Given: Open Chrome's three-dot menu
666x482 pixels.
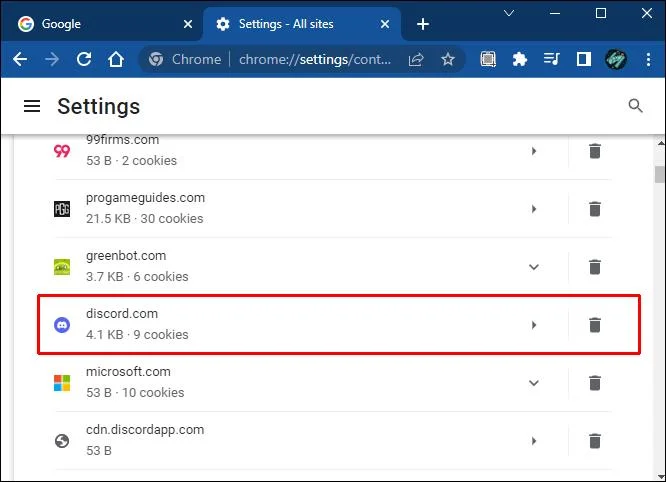Looking at the screenshot, I should [648, 59].
